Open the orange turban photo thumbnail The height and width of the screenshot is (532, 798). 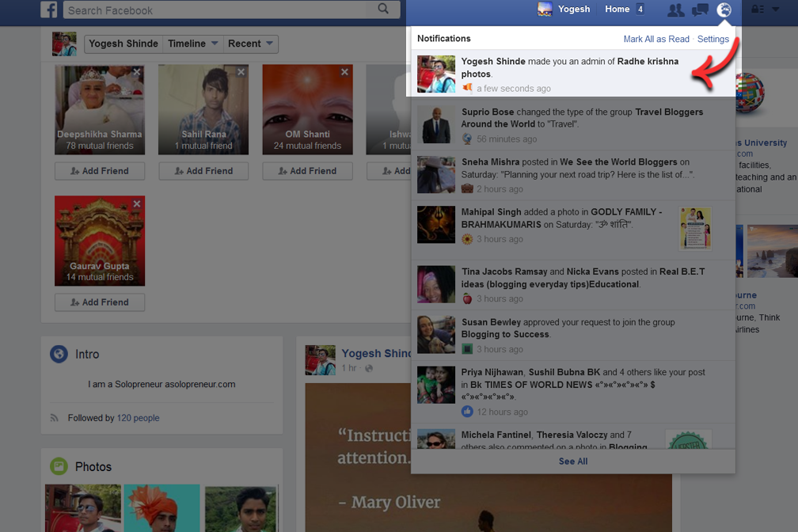[161, 508]
